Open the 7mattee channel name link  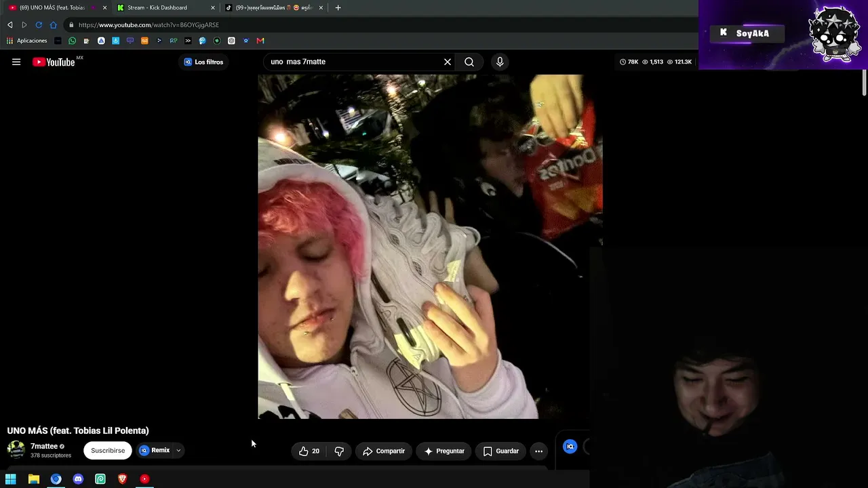[x=44, y=446]
